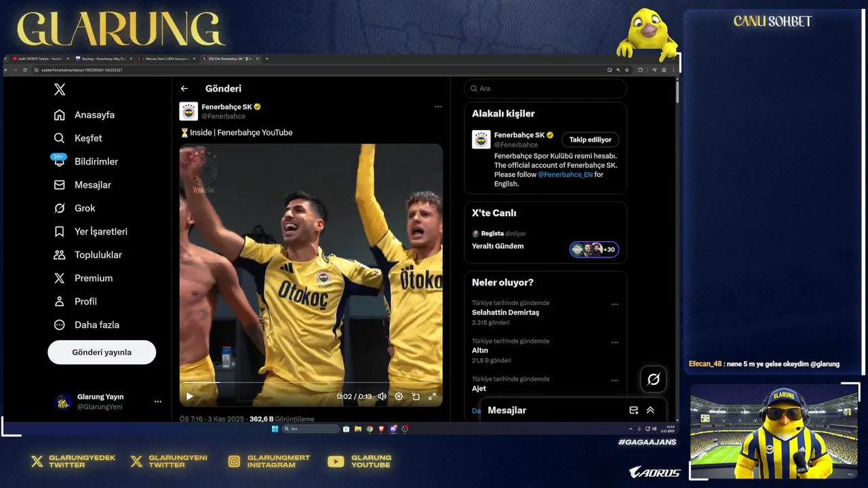Compose new message in Mesajlar drawer

(633, 410)
